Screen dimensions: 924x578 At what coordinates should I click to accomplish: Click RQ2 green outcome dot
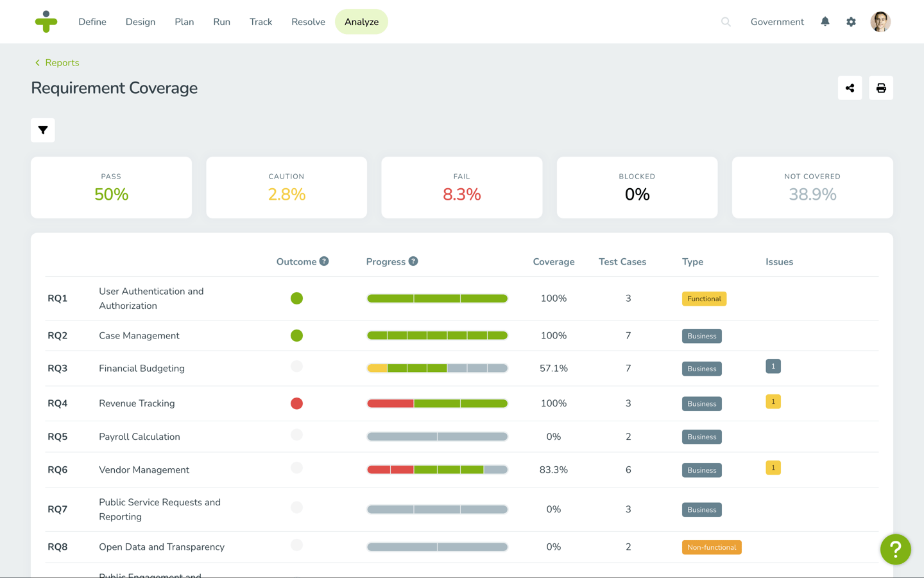(x=296, y=336)
